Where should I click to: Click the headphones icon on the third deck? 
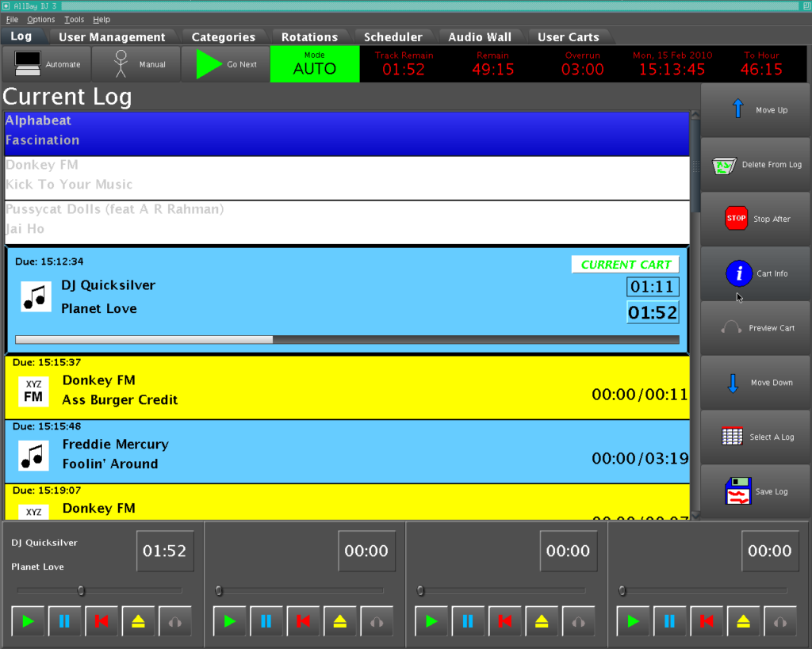pyautogui.click(x=578, y=620)
